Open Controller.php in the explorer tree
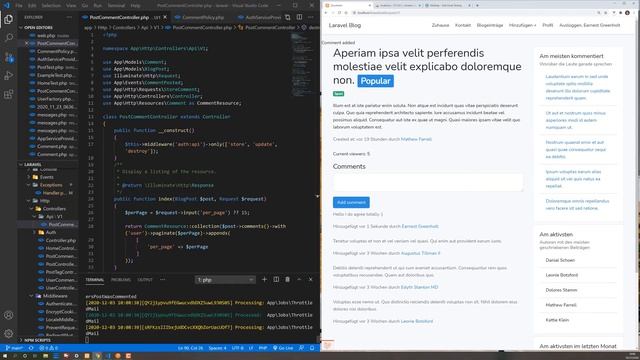Screen dimensions: 640x360 [x=60, y=240]
